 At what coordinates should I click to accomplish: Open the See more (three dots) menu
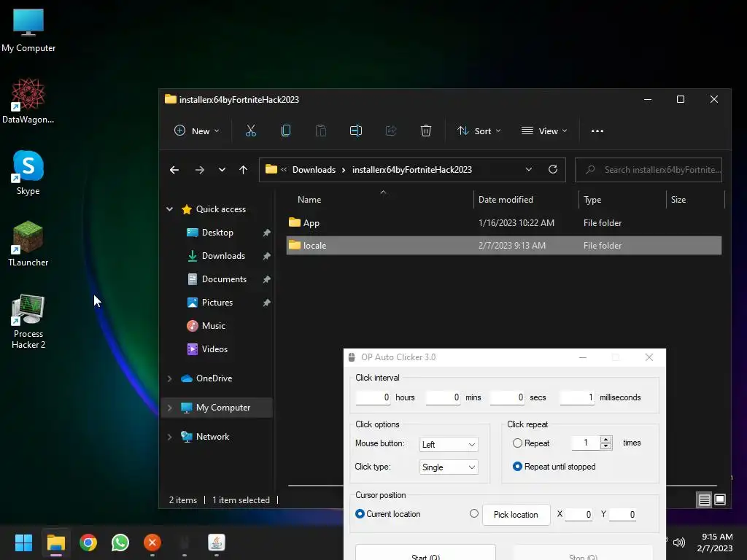click(597, 131)
